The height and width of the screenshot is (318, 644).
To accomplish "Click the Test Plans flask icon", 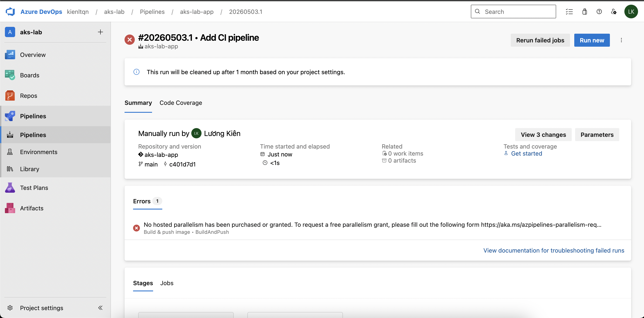I will [x=10, y=188].
